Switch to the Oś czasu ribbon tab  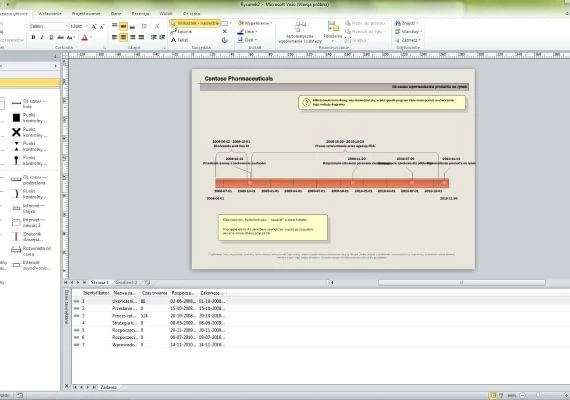pyautogui.click(x=192, y=13)
